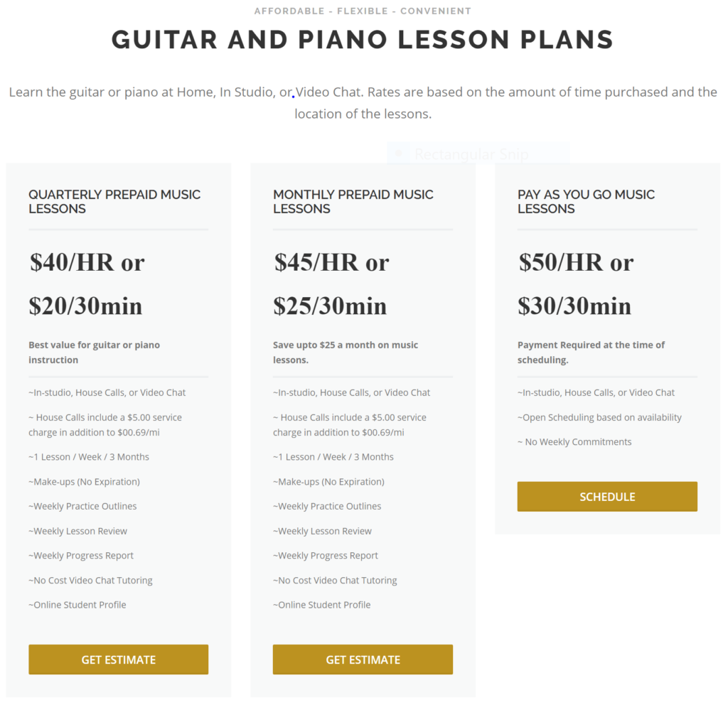Click 'Best value for guitar or piano instruction'
The image size is (728, 705).
pyautogui.click(x=95, y=352)
